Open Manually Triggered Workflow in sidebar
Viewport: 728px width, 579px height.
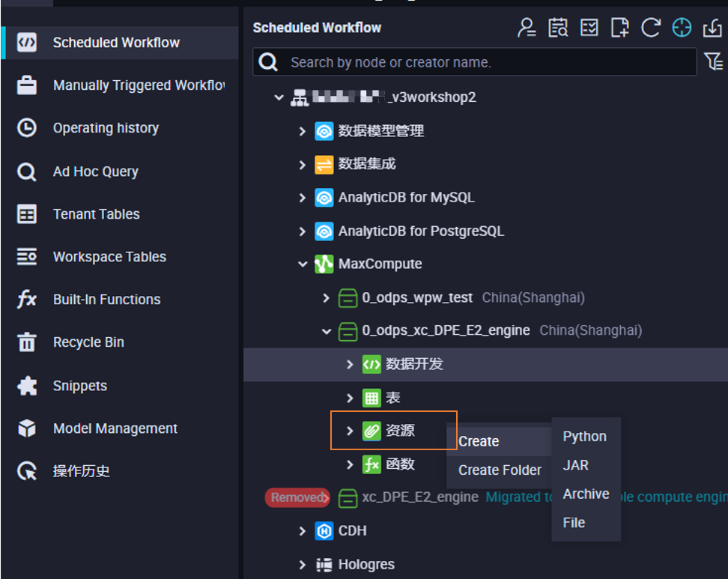(120, 85)
